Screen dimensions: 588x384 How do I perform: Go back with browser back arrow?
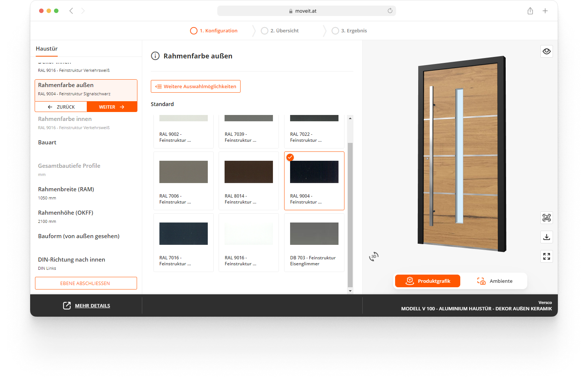click(71, 11)
